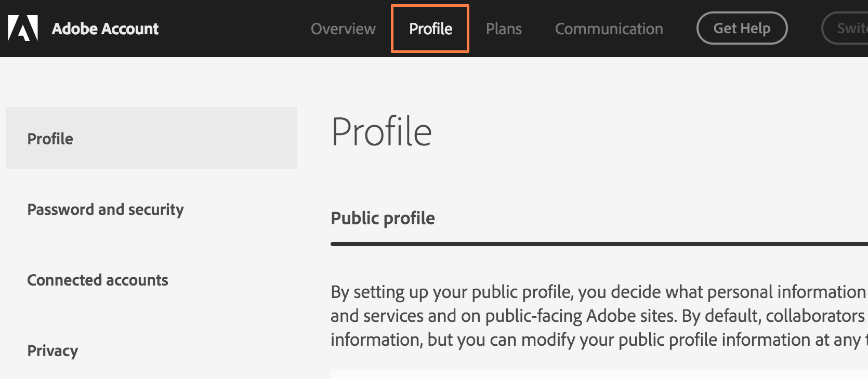Click the empty dark header area left of Overview

[234, 29]
